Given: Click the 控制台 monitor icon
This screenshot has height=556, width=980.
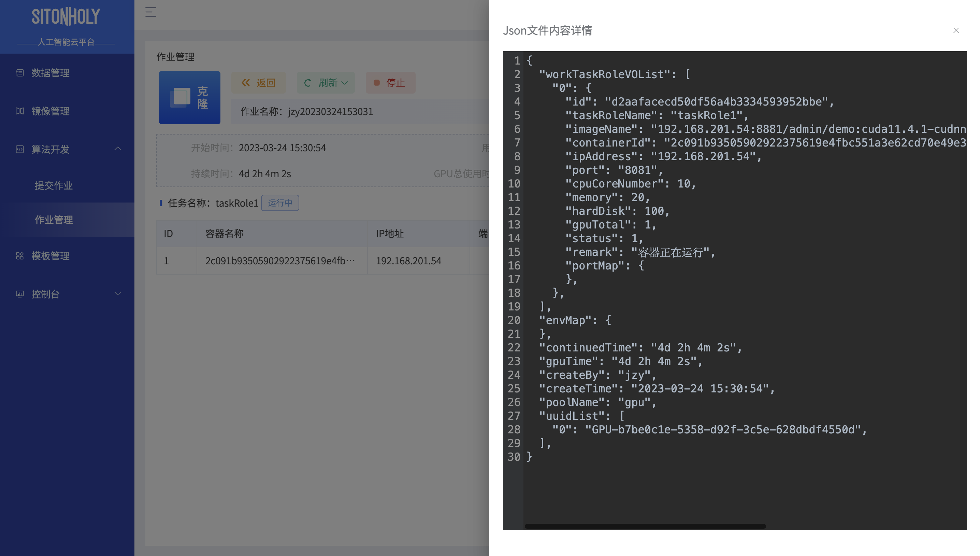Looking at the screenshot, I should click(x=20, y=294).
